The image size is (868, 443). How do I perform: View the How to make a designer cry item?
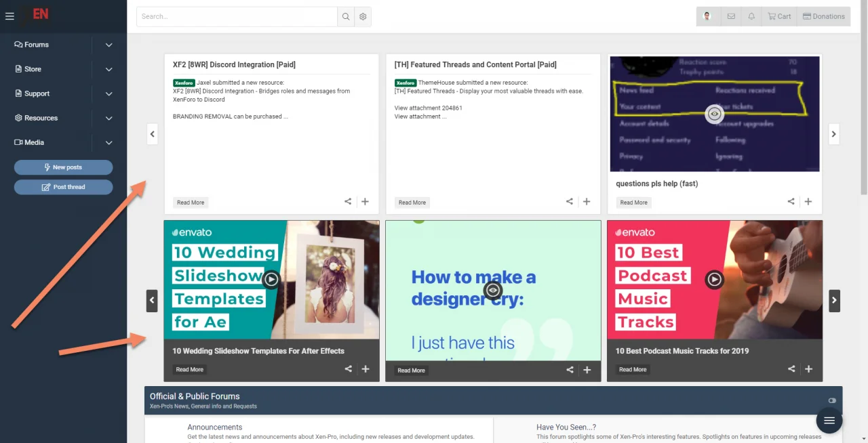point(493,290)
